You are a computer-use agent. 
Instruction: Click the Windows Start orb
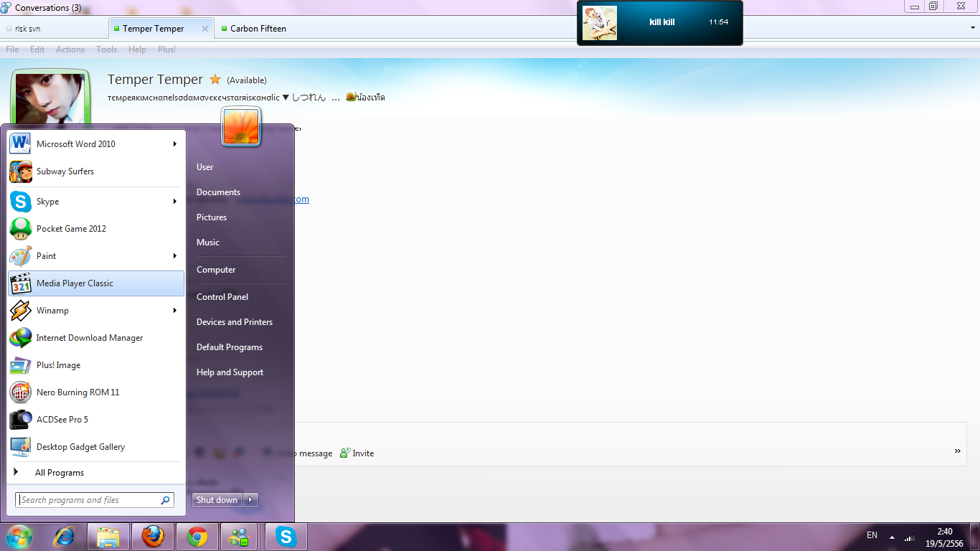coord(19,537)
